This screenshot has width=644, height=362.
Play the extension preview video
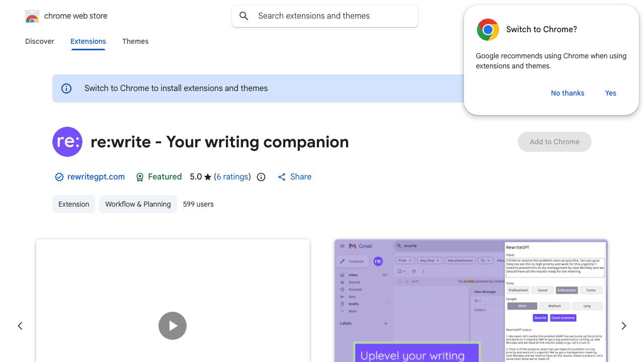pos(173,326)
